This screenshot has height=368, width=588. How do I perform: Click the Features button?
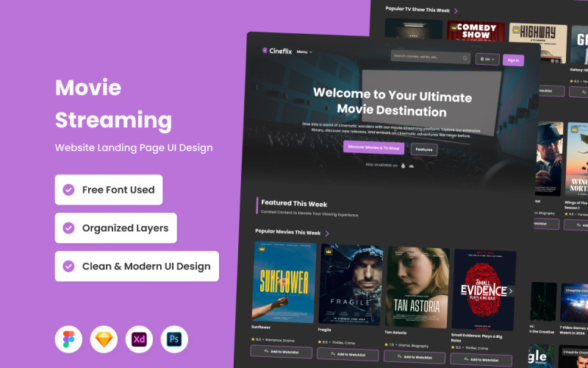[424, 149]
